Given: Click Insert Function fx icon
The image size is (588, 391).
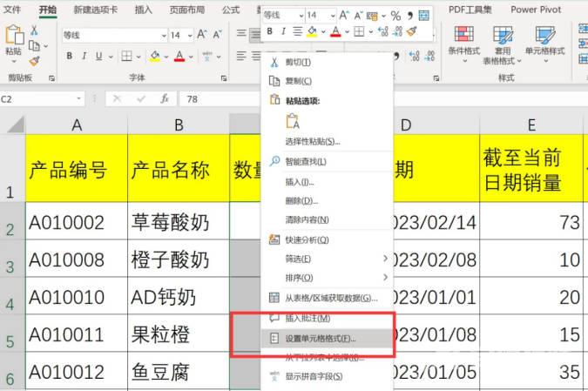Looking at the screenshot, I should (x=165, y=99).
